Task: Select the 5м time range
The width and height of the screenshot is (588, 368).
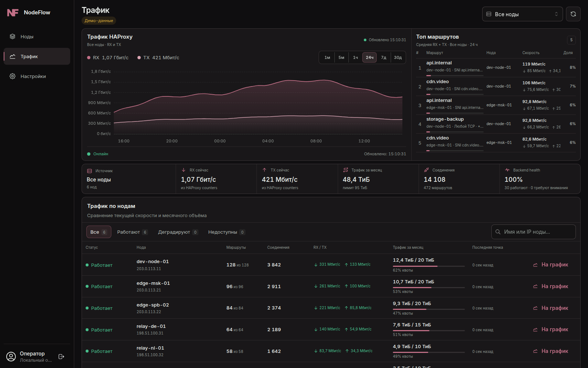Action: tap(341, 57)
